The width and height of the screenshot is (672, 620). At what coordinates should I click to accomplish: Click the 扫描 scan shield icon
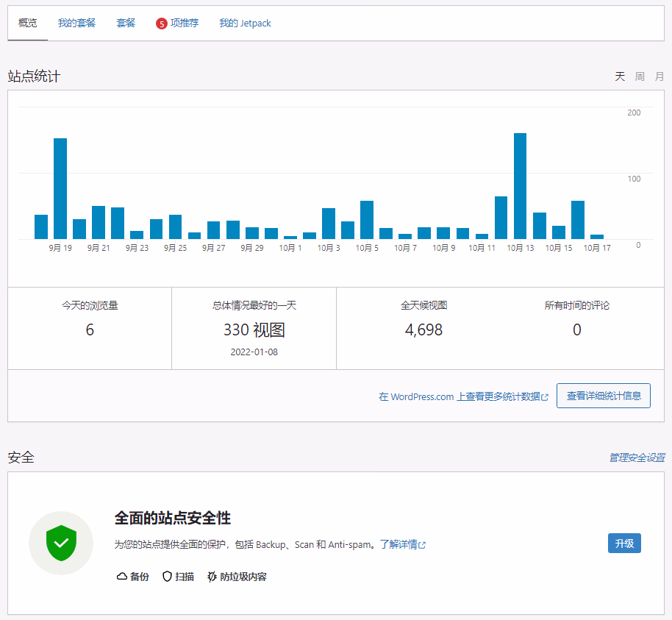coord(167,577)
